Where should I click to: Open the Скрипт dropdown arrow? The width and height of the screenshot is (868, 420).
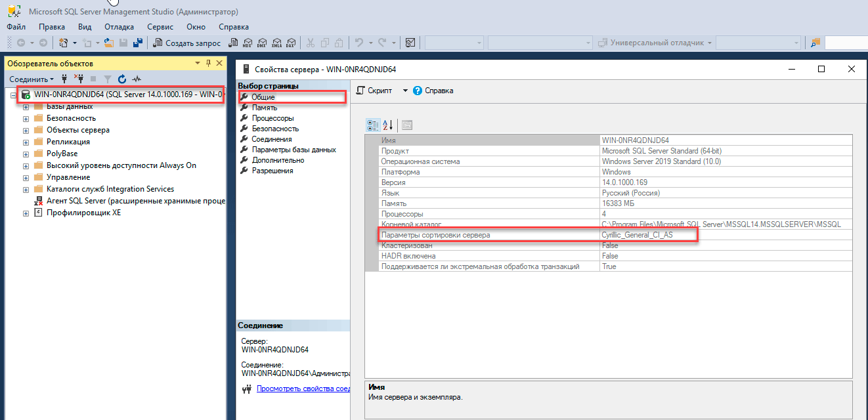coord(405,91)
